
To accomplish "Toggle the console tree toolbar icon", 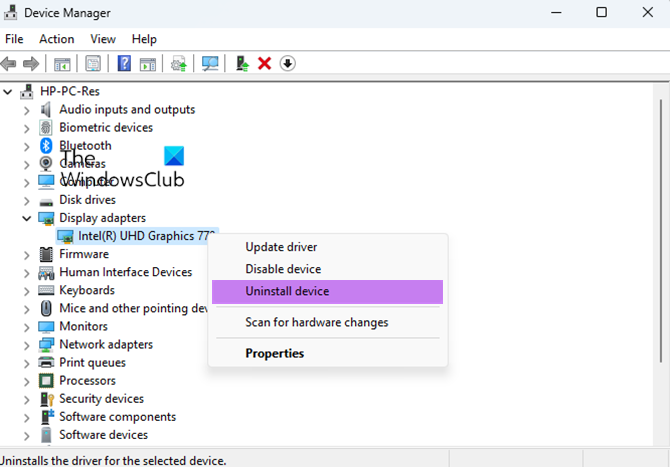I will (62, 64).
